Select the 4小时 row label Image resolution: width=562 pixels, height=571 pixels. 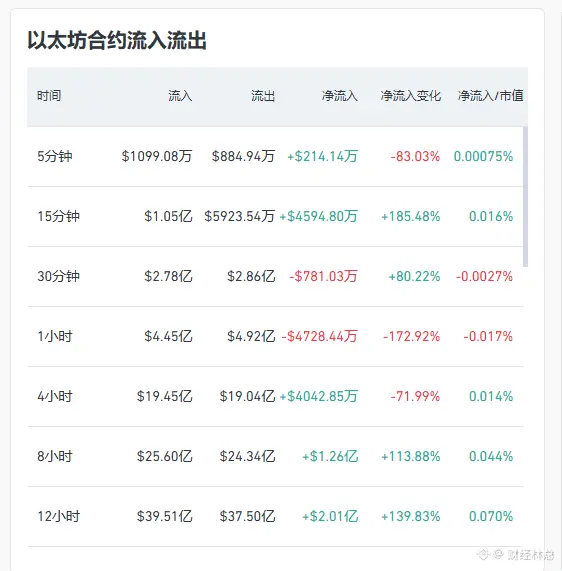tap(55, 396)
